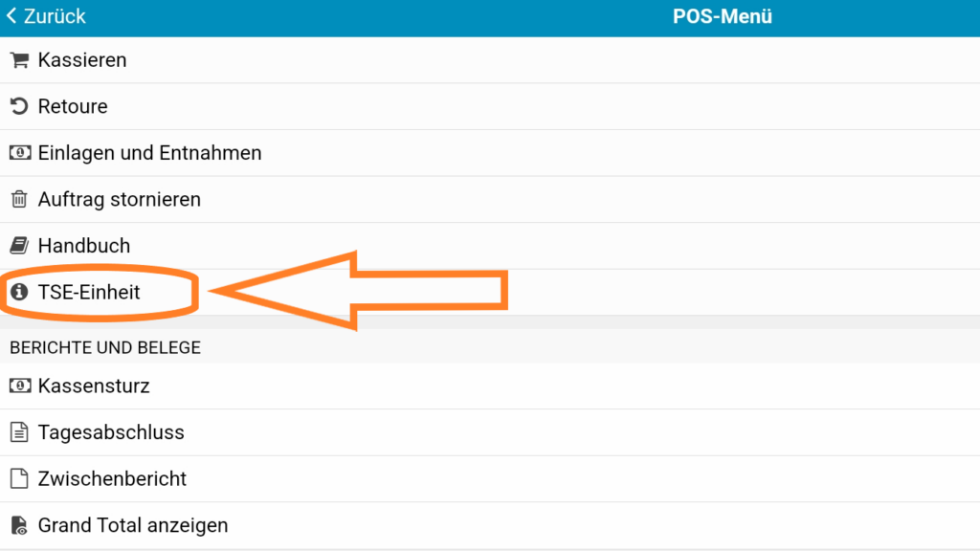Open the Kassieren menu entry
980x551 pixels.
click(490, 60)
